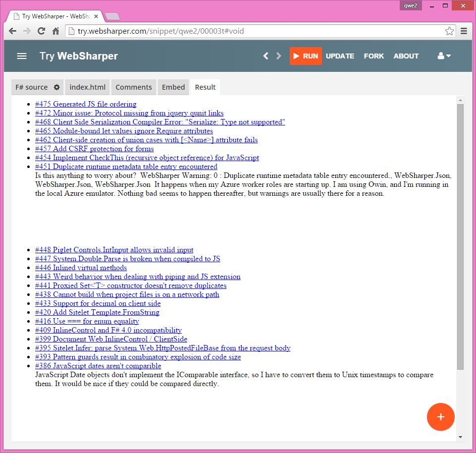Screen dimensions: 476x453
Task: Fork the snippet via FORK
Action: point(373,56)
